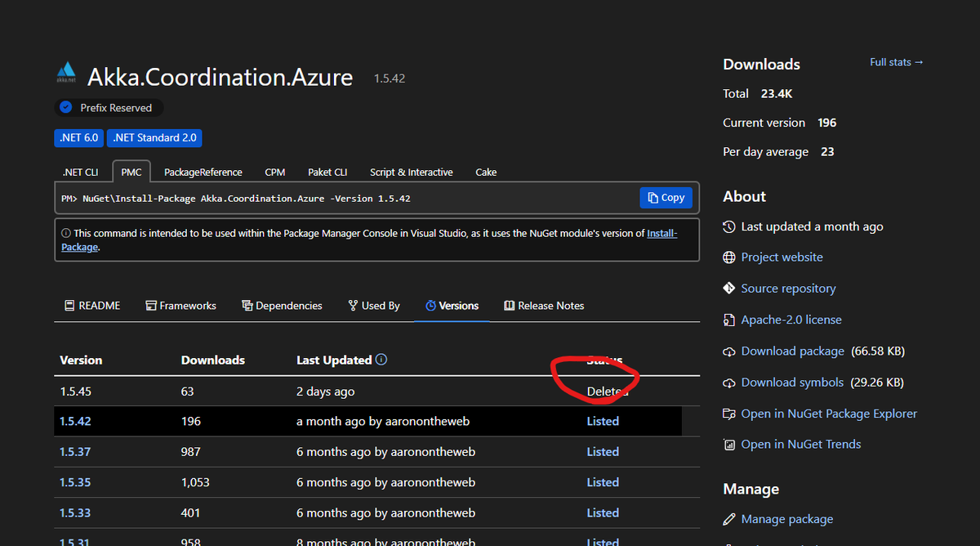
Task: Click the 987 downloads cell
Action: click(190, 452)
